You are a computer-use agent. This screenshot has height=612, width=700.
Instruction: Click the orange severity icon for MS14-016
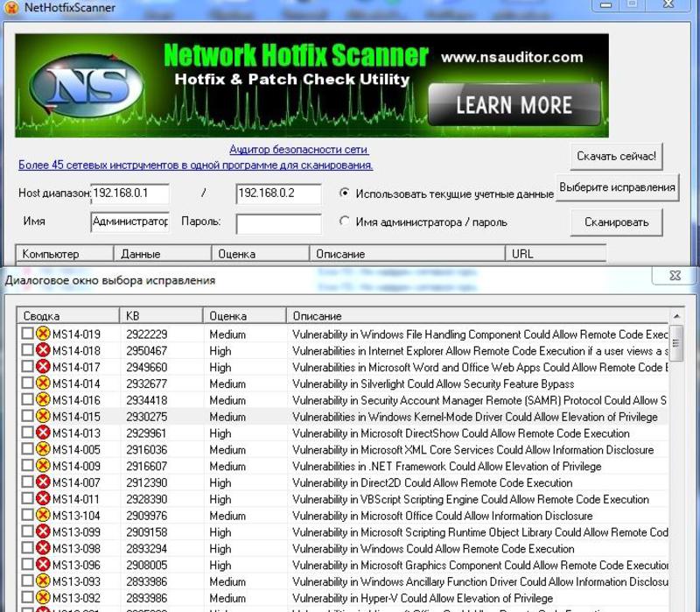tap(43, 399)
